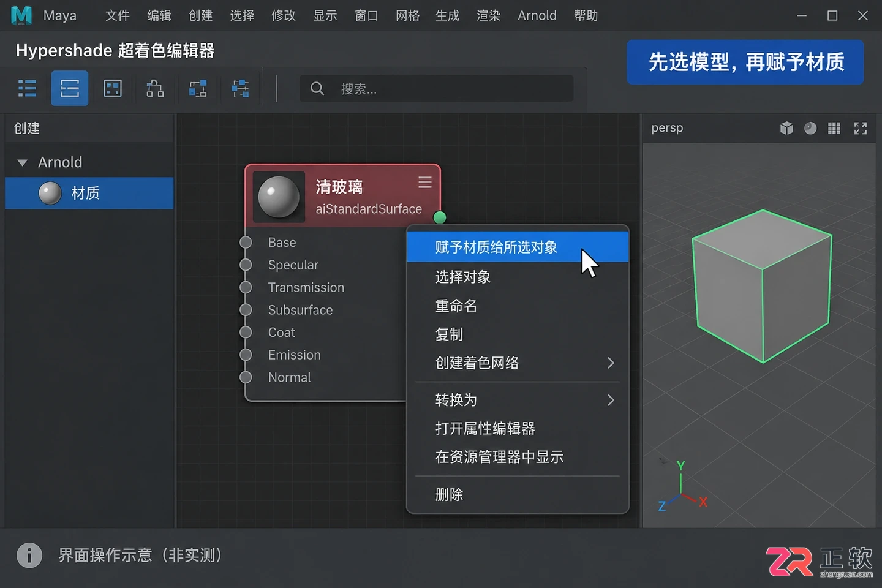This screenshot has height=588, width=882.
Task: Open the 文件 menu
Action: [118, 15]
